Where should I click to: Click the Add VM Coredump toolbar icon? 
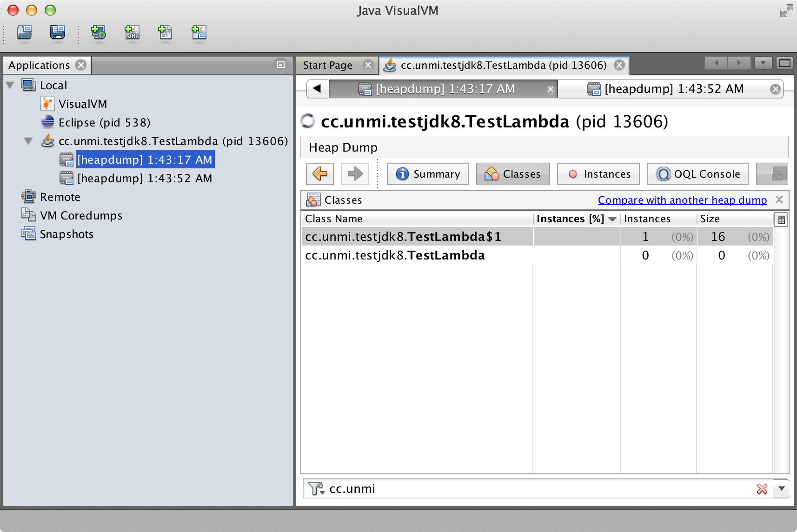coord(166,33)
